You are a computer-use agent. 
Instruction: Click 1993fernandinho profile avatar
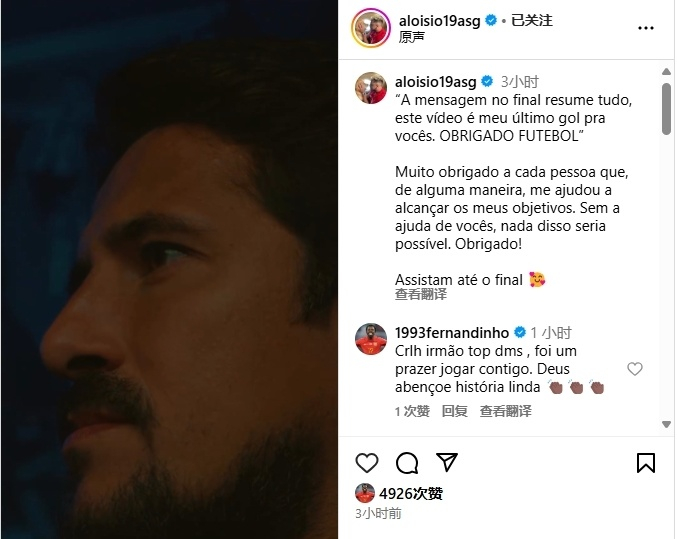[x=371, y=339]
